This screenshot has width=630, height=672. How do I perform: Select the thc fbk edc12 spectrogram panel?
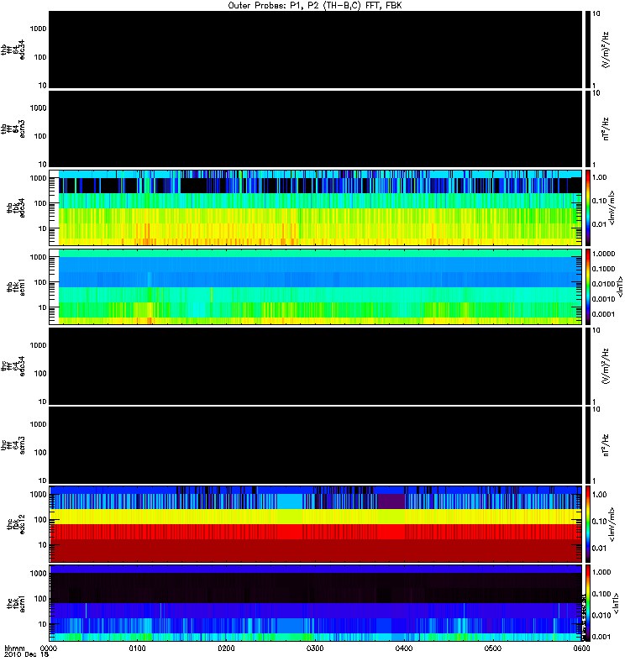pyautogui.click(x=315, y=523)
